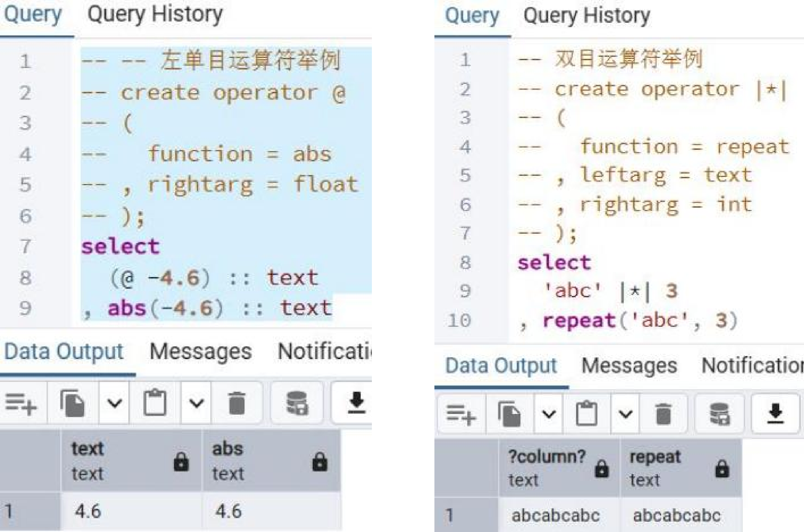Viewport: 804px width, 532px height.
Task: Delete row trash icon in left panel
Action: coord(237,403)
